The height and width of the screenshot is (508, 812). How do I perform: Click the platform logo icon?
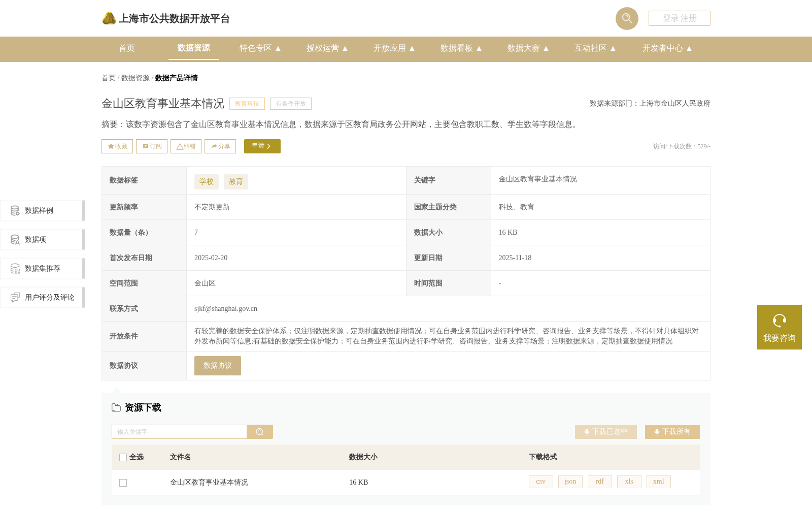click(x=109, y=18)
